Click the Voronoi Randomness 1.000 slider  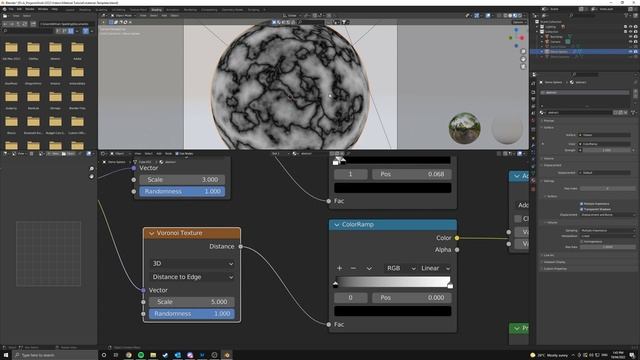192,314
